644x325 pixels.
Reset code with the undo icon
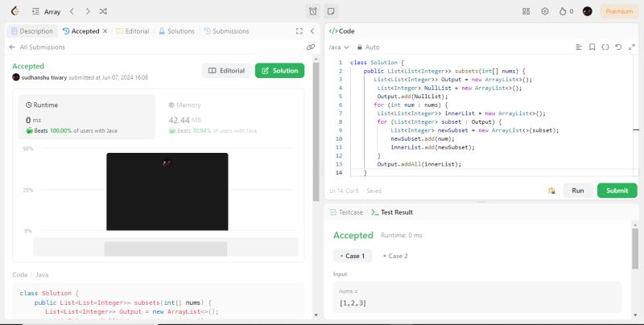pyautogui.click(x=618, y=47)
